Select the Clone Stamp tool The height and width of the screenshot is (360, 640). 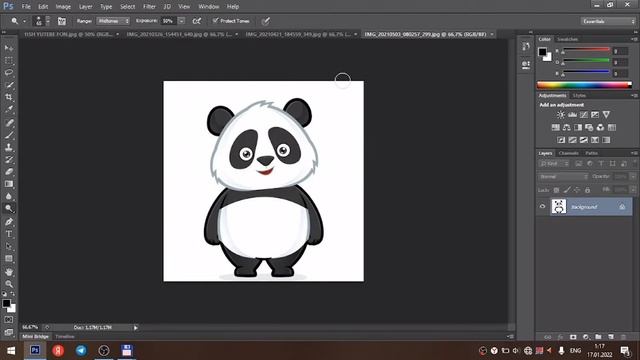pos(9,147)
